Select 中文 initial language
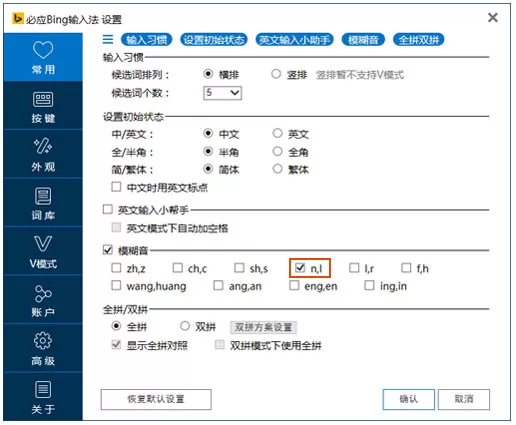 tap(208, 134)
